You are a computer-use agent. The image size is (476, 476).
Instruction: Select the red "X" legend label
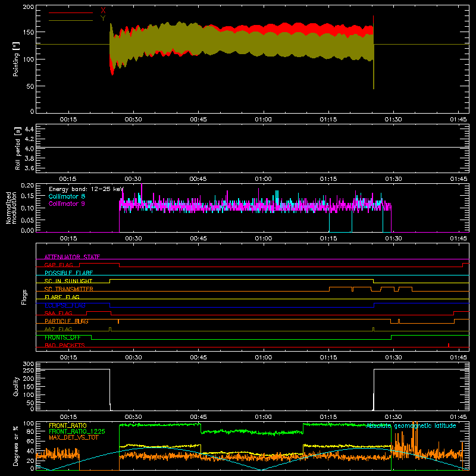103,11
